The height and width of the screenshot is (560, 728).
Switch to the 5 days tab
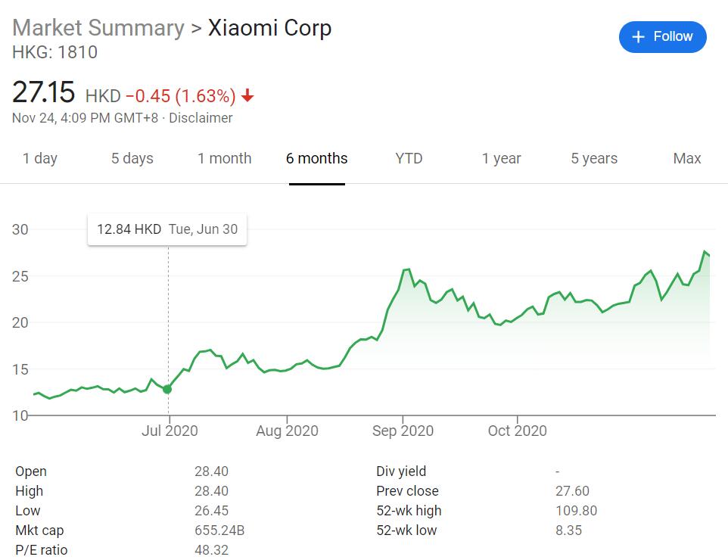[132, 158]
